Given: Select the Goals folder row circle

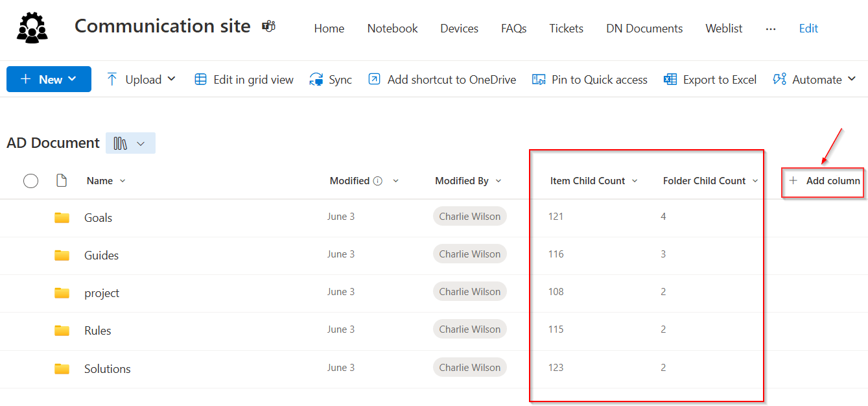Looking at the screenshot, I should pos(30,217).
